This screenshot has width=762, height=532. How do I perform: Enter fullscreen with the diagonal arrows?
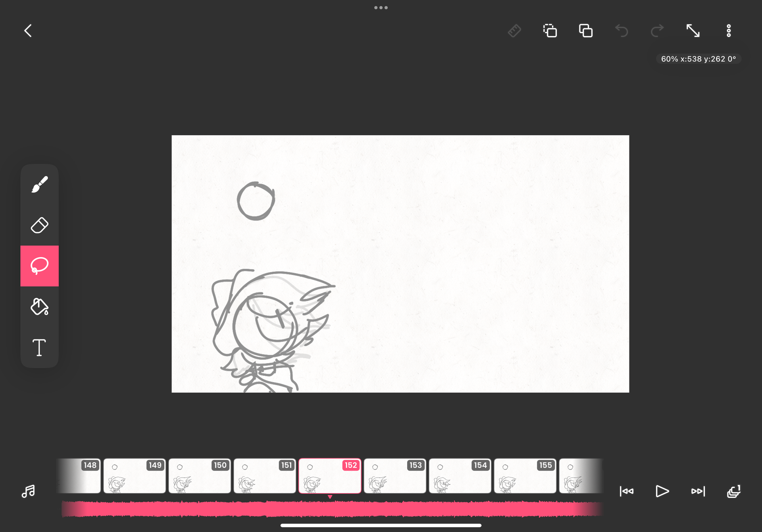(693, 31)
